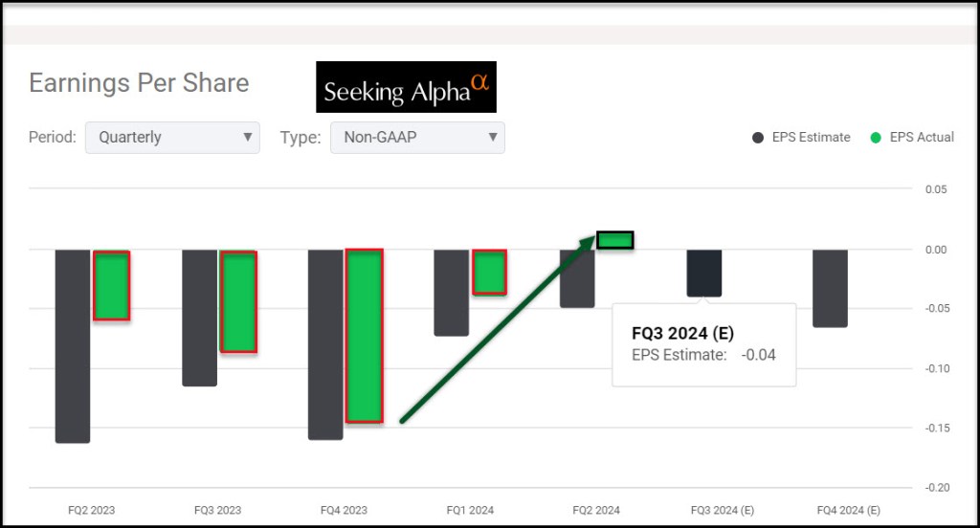Click the FQ4 2023 green actual bar
The width and height of the screenshot is (980, 528).
364,335
